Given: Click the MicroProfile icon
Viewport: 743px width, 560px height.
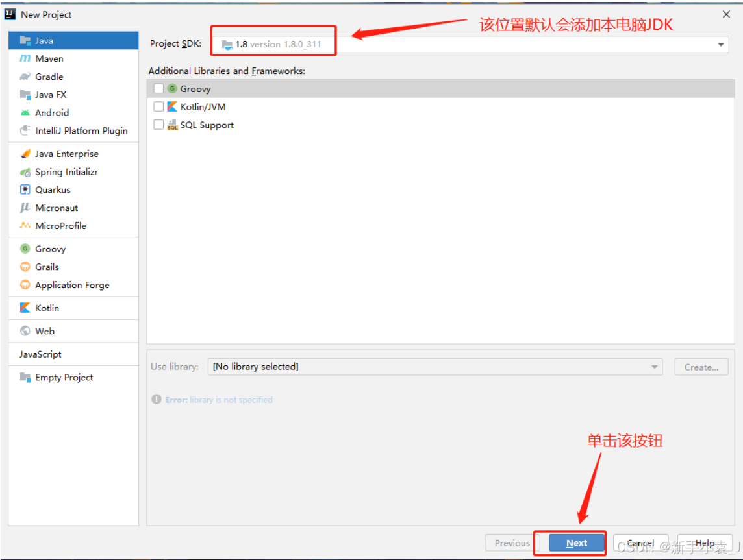Looking at the screenshot, I should click(25, 225).
